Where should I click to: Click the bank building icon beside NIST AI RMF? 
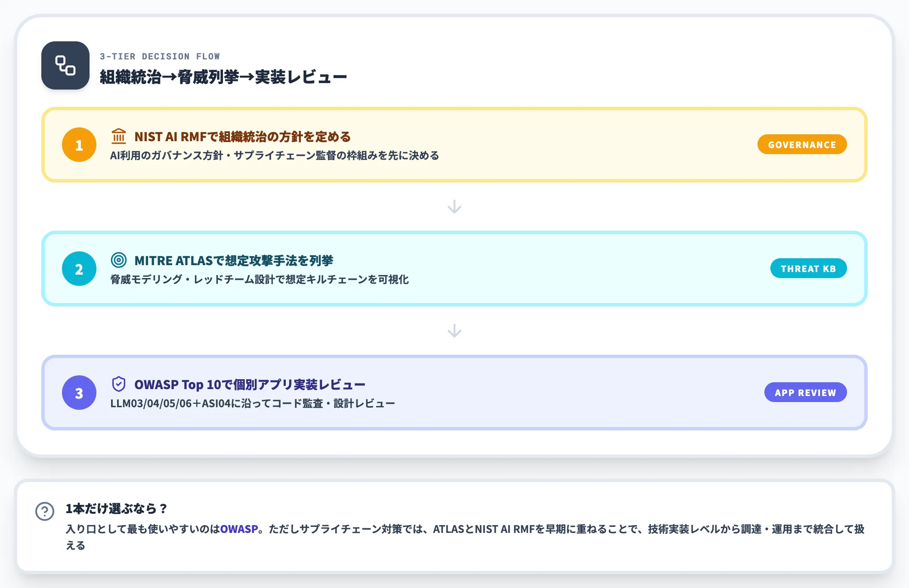point(119,136)
